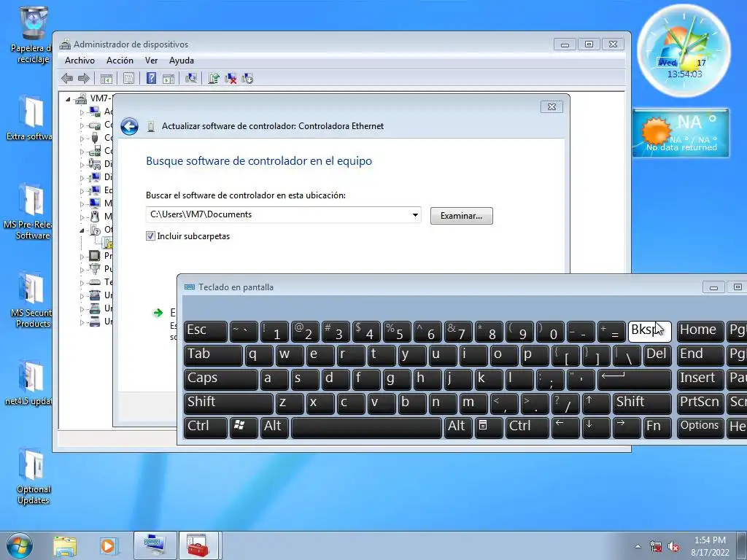Expand the ports connector icon node
The height and width of the screenshot is (560, 747).
point(82,270)
